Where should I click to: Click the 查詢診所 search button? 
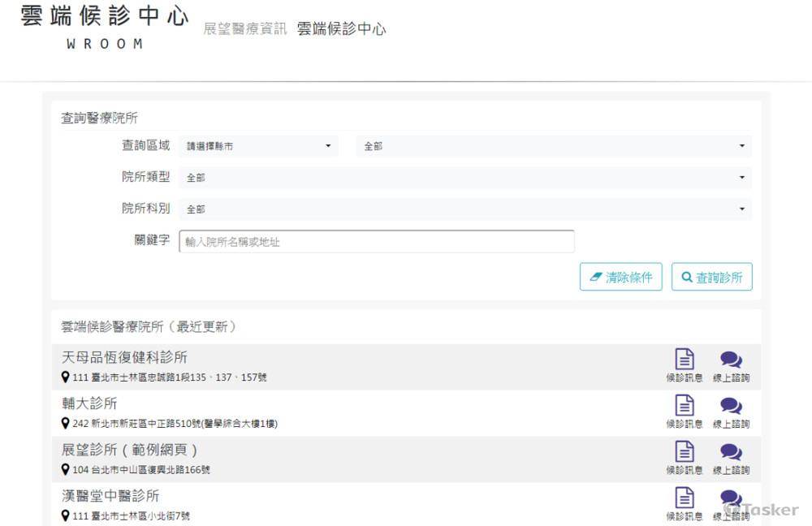coord(712,277)
